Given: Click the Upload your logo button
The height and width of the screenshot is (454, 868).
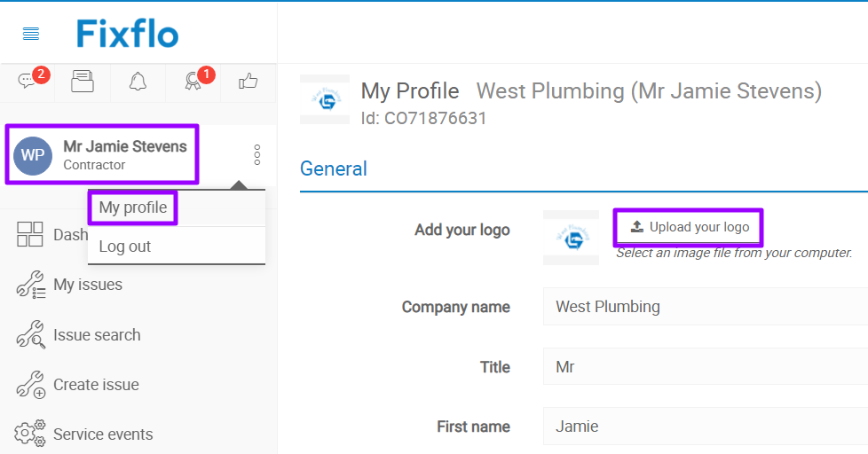Looking at the screenshot, I should (689, 227).
